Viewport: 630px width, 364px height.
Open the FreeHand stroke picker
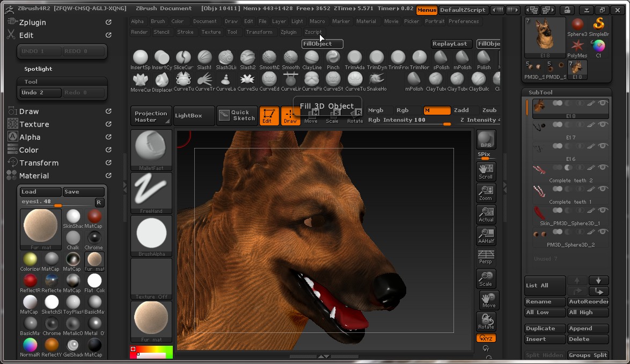(151, 193)
